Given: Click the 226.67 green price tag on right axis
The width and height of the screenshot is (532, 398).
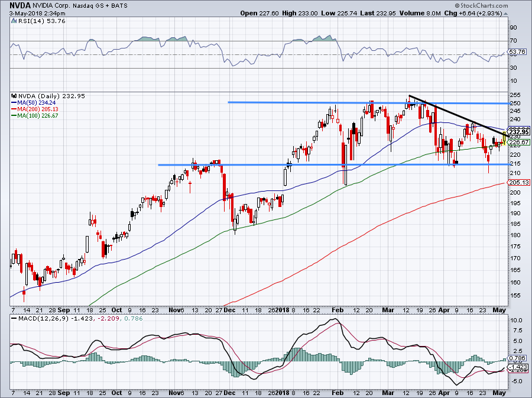Looking at the screenshot, I should [519, 142].
